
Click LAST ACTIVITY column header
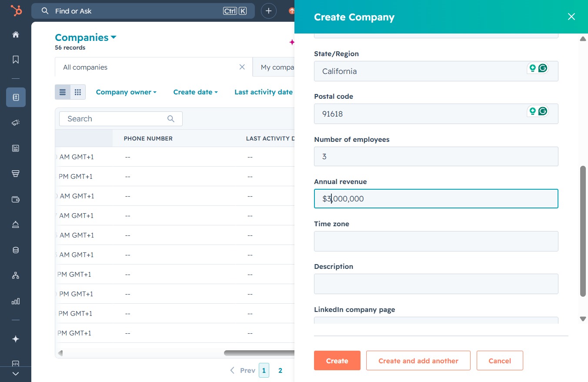pos(270,138)
